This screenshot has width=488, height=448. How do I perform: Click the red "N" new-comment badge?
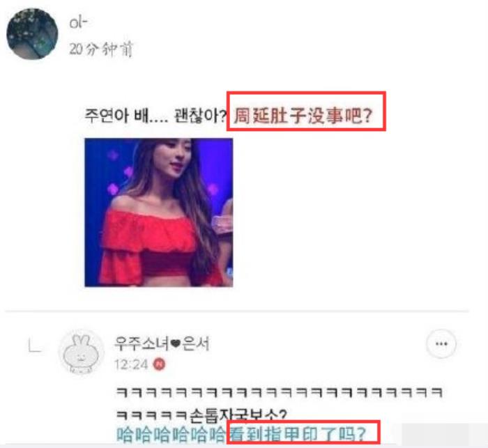click(159, 364)
